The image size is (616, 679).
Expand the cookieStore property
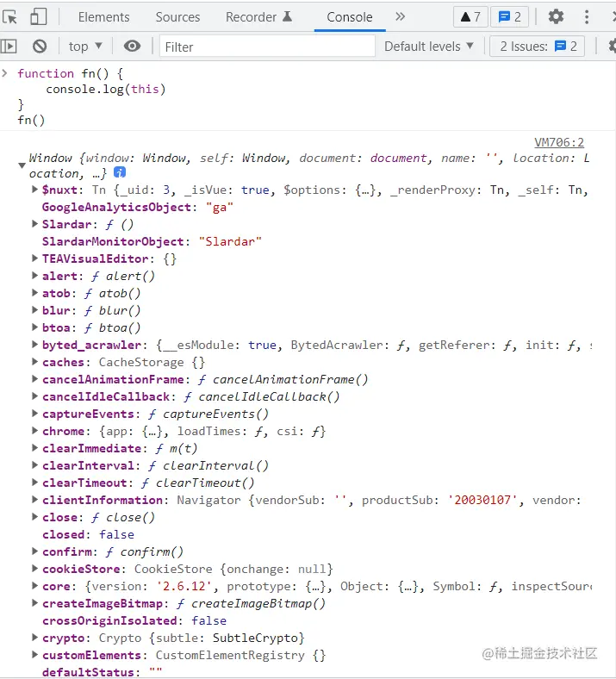[x=35, y=568]
